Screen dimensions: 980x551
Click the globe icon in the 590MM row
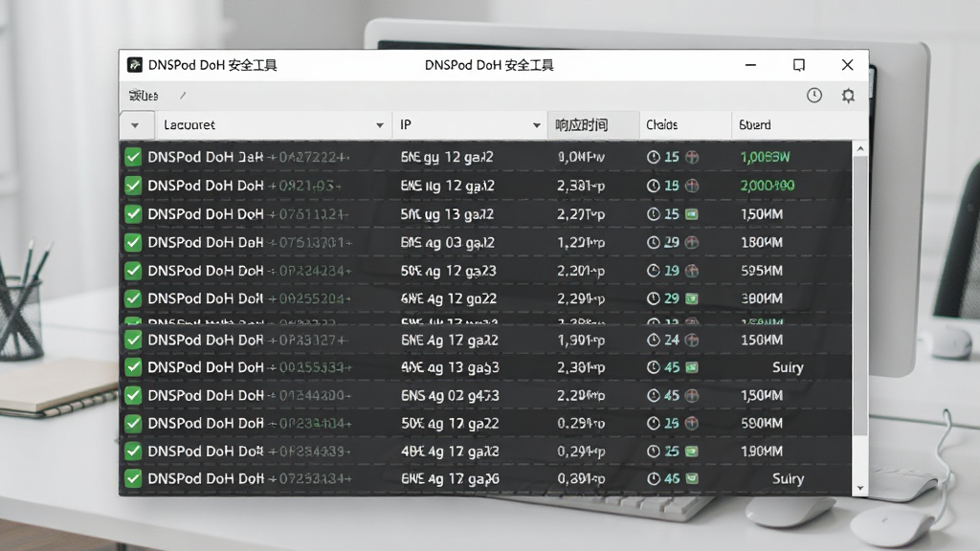(x=692, y=423)
